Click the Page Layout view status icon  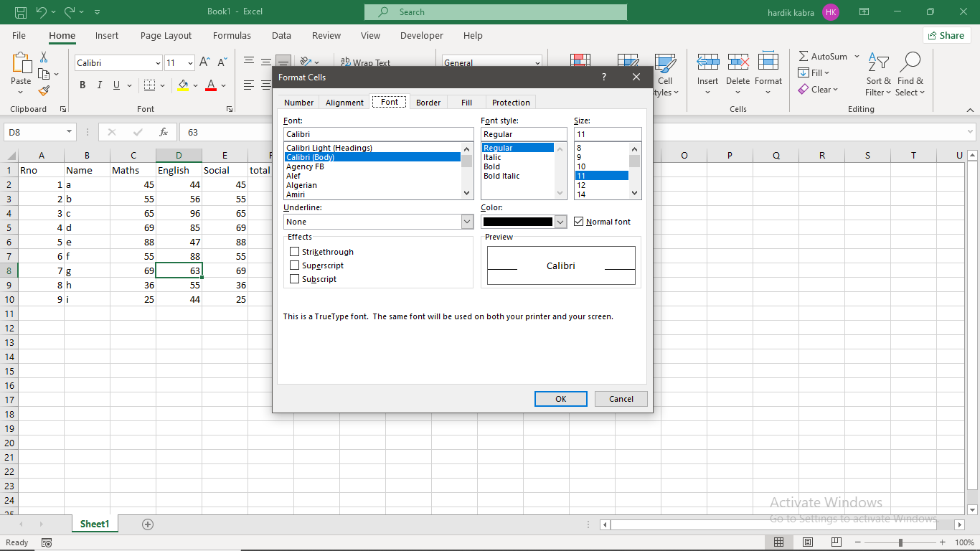[808, 542]
